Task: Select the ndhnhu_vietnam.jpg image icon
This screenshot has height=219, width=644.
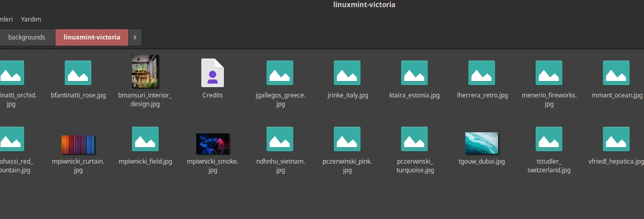Action: coord(280,139)
